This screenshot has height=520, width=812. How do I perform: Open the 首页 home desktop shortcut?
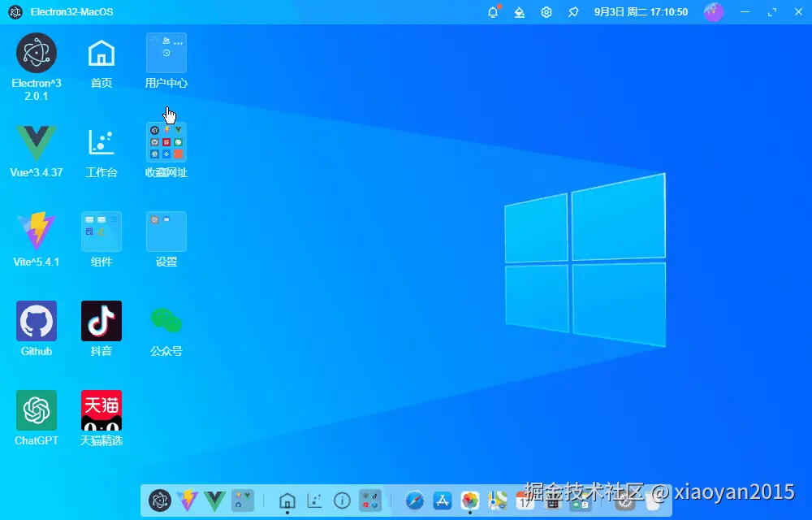101,53
